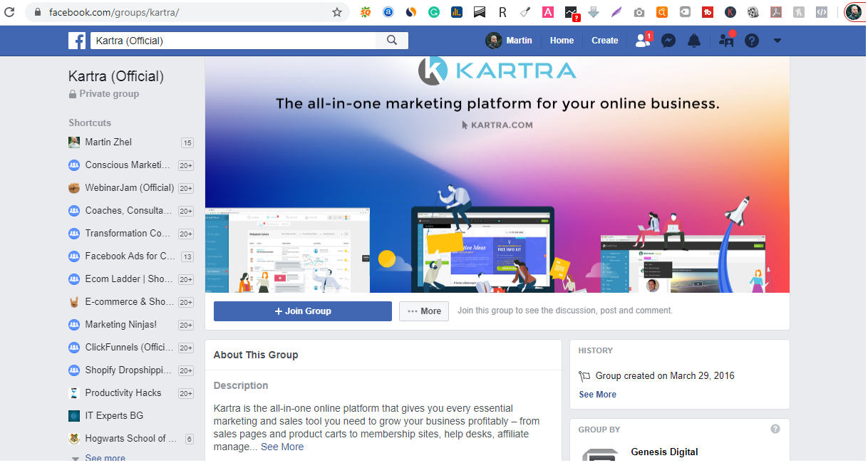
Task: Reload the page in the browser
Action: tap(9, 12)
